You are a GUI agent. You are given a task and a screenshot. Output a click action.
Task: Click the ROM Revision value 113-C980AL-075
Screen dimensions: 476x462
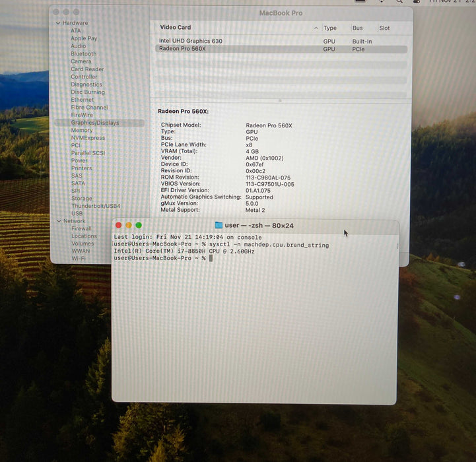pyautogui.click(x=268, y=178)
